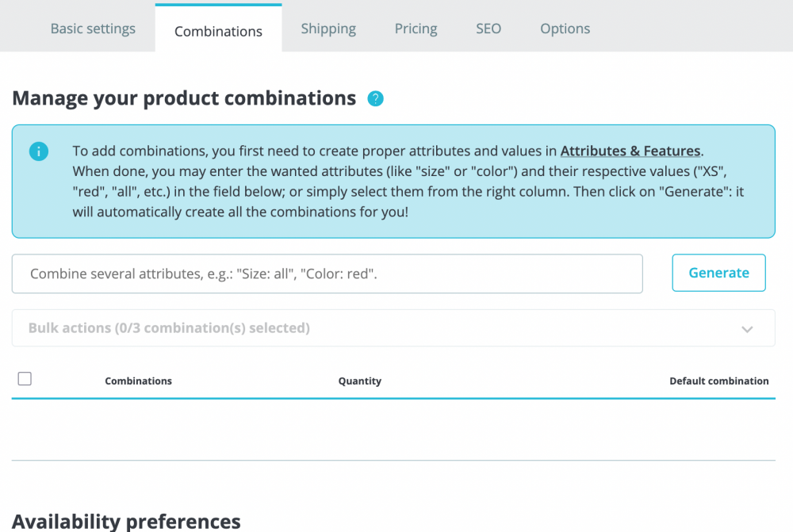Click the Quantity column header

pos(359,381)
